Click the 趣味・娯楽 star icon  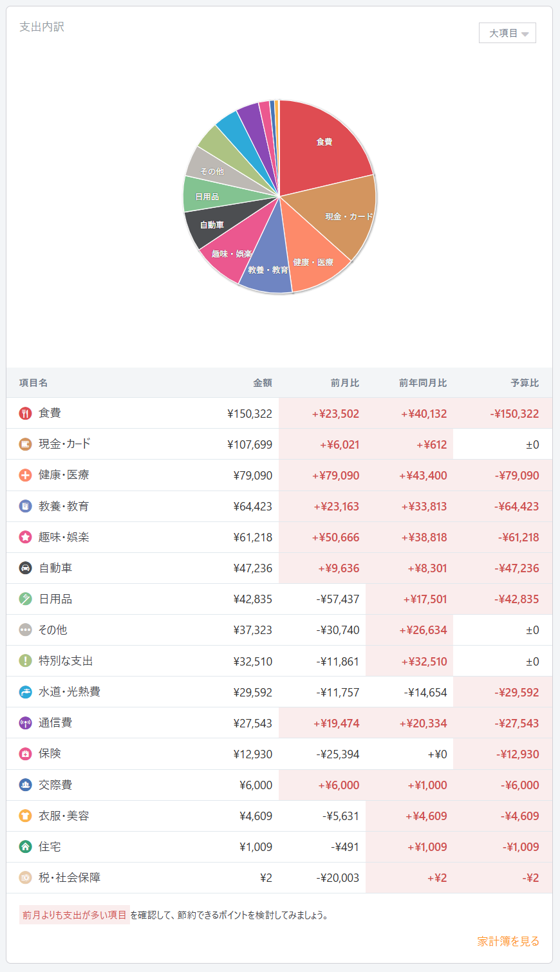pos(26,537)
